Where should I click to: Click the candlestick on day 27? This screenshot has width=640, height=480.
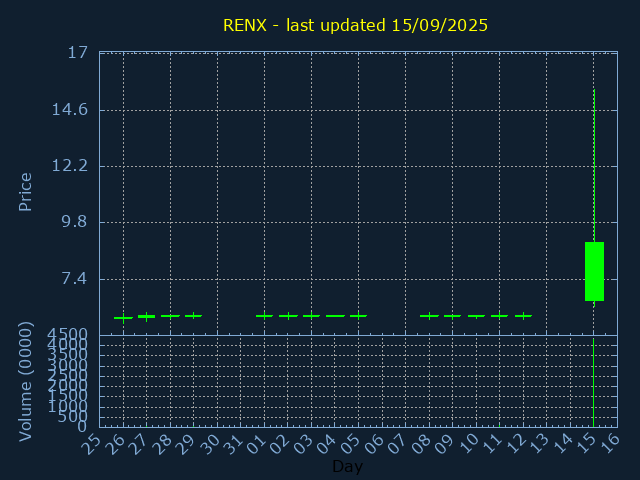click(x=147, y=316)
